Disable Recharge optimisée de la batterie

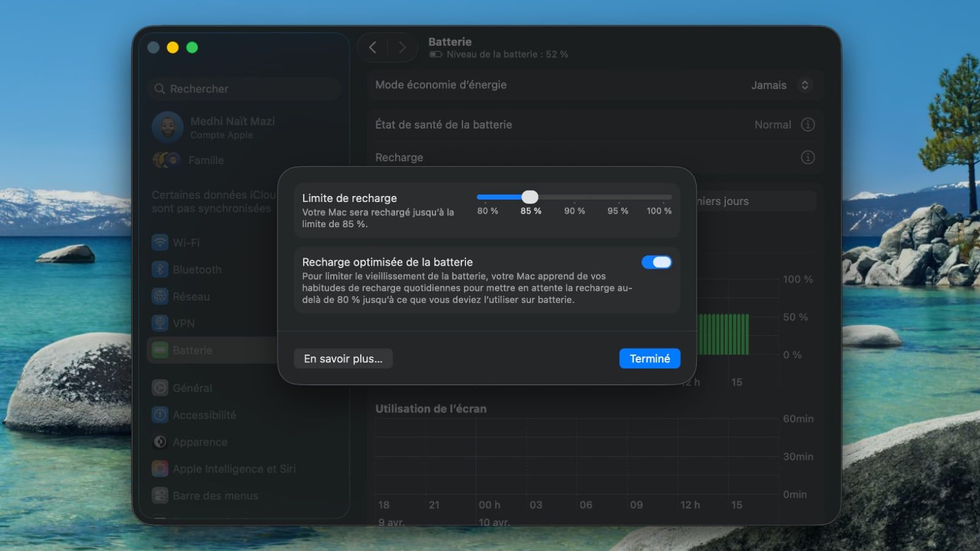coord(657,262)
